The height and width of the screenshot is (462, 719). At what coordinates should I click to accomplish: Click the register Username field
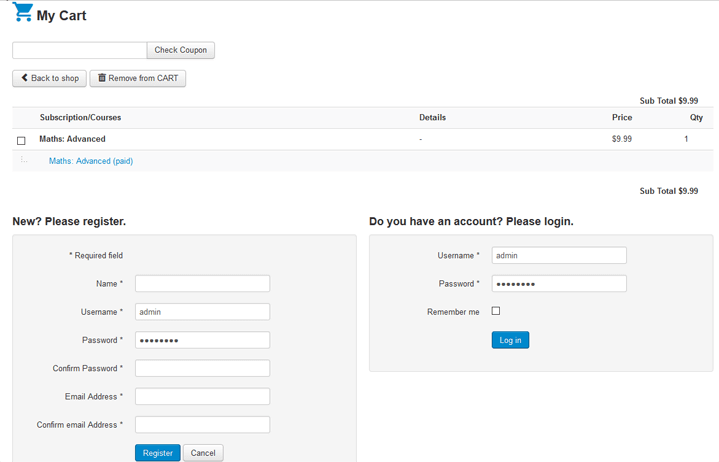pyautogui.click(x=202, y=312)
